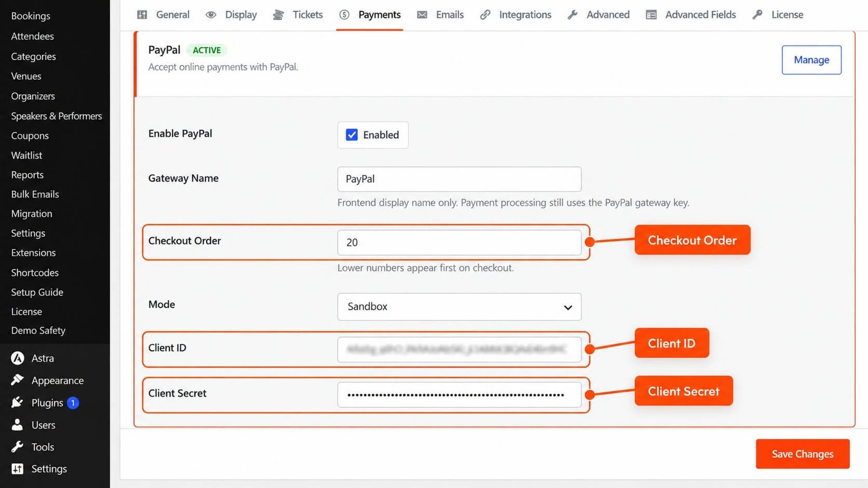This screenshot has width=868, height=488.
Task: Open Bookings in the sidebar
Action: pos(30,16)
